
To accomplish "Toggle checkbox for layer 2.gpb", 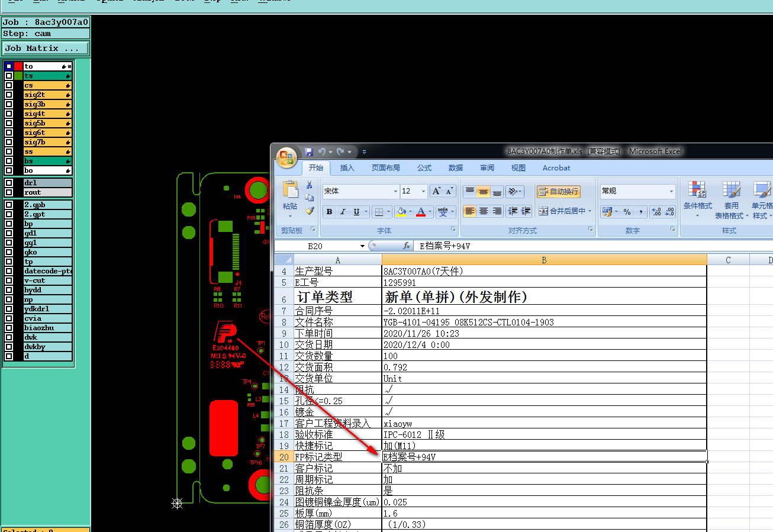I will tap(8, 205).
